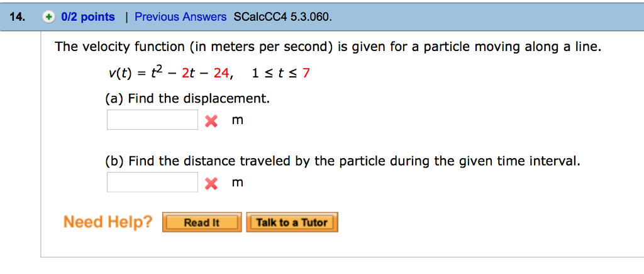Click the red X beside distance field
This screenshot has width=644, height=274.
point(211,183)
